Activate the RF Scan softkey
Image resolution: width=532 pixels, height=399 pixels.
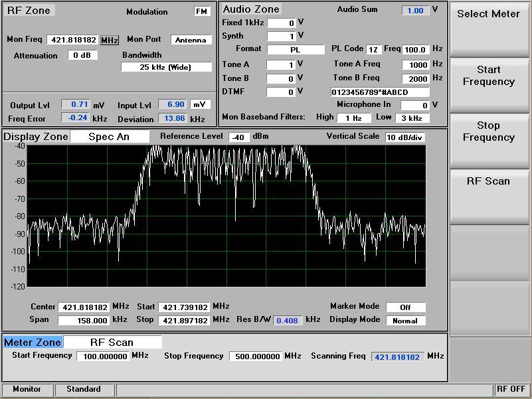pos(489,196)
